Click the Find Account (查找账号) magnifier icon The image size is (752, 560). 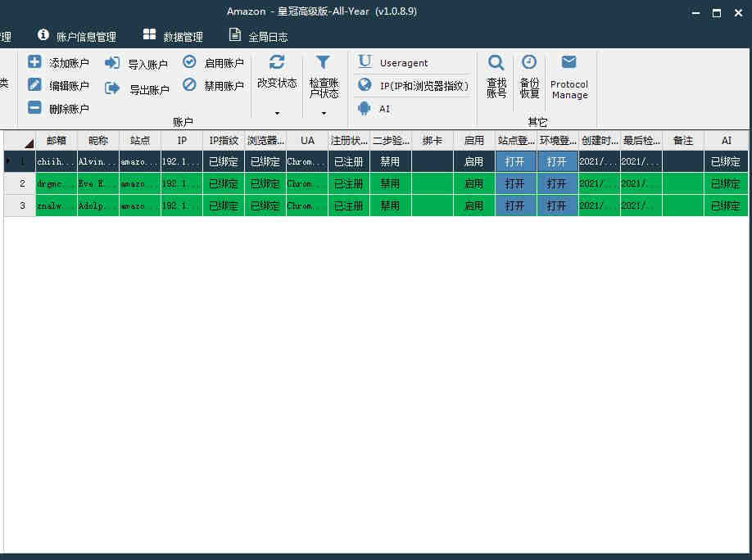coord(496,63)
